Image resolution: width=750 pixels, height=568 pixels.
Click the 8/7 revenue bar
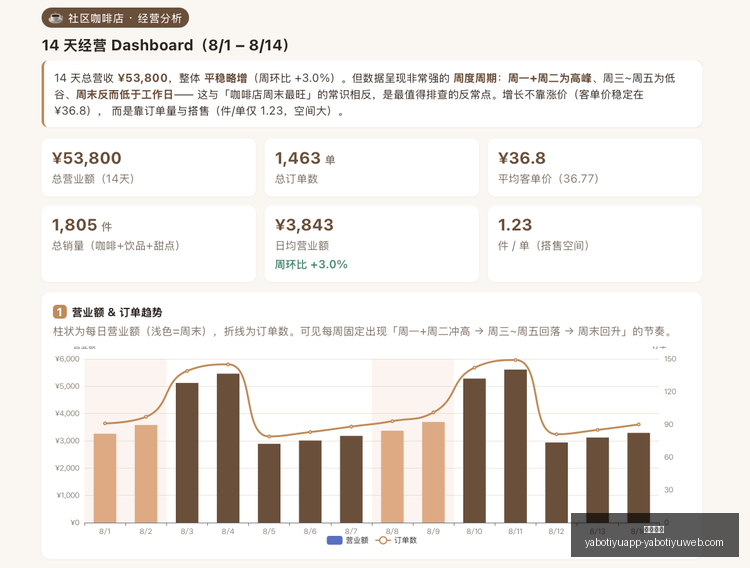coord(351,479)
